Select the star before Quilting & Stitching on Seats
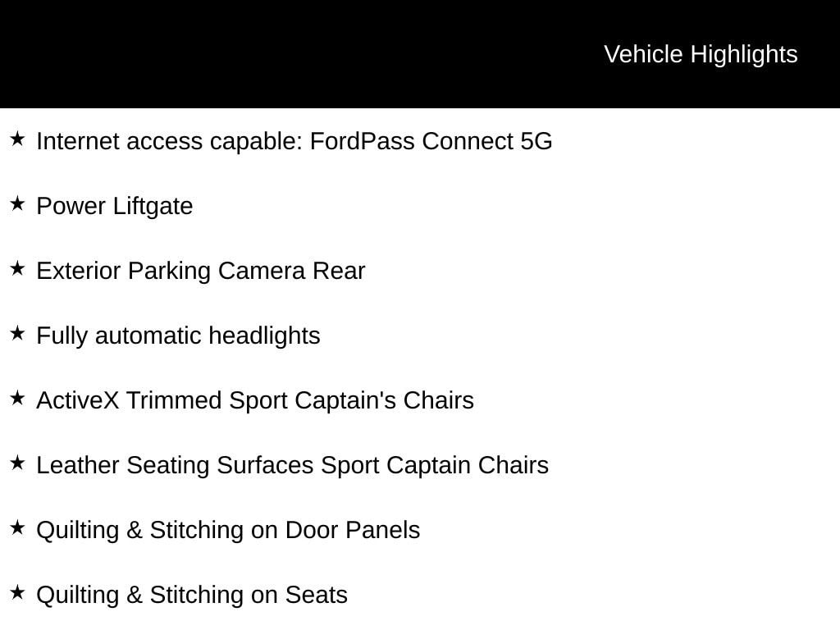840x630 pixels. pos(17,593)
